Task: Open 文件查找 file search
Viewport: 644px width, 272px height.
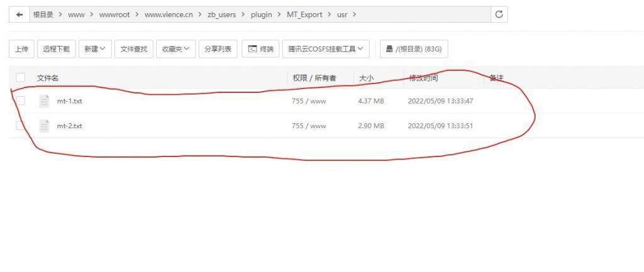Action: [134, 49]
